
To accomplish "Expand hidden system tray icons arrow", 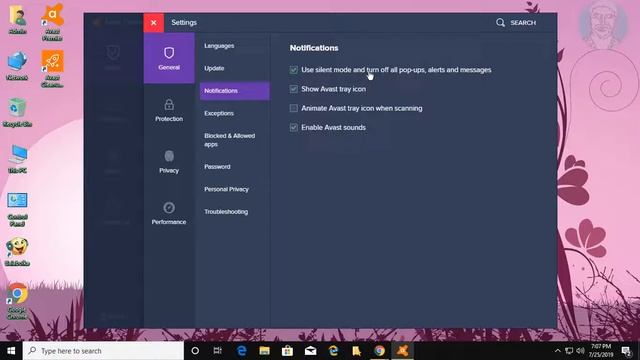I will (558, 351).
